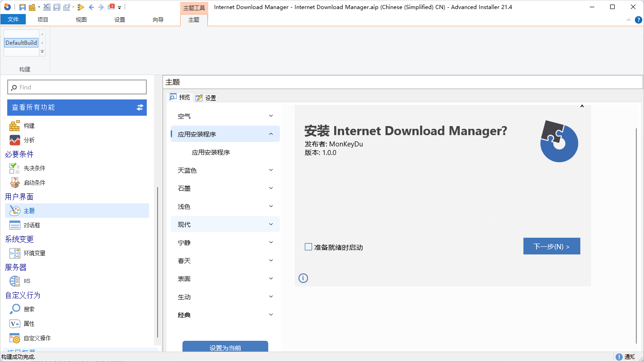Image resolution: width=644 pixels, height=362 pixels.
Task: Click the Run project play icon
Action: tap(81, 7)
